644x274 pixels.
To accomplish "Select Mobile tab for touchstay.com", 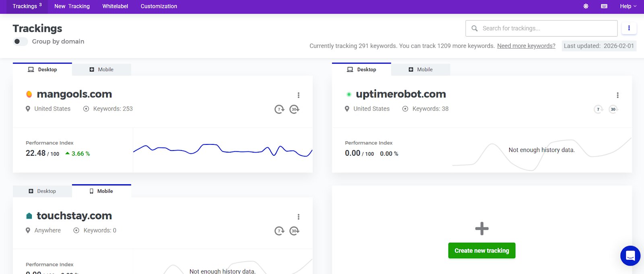I will [101, 191].
